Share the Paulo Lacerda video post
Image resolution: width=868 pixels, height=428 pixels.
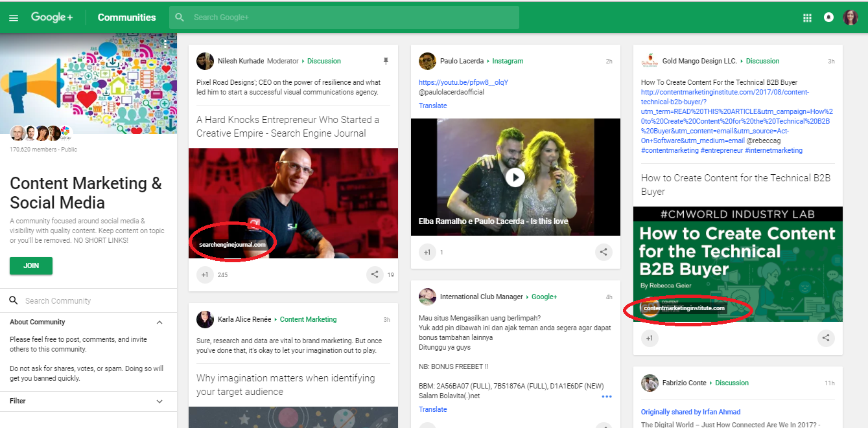pos(604,252)
